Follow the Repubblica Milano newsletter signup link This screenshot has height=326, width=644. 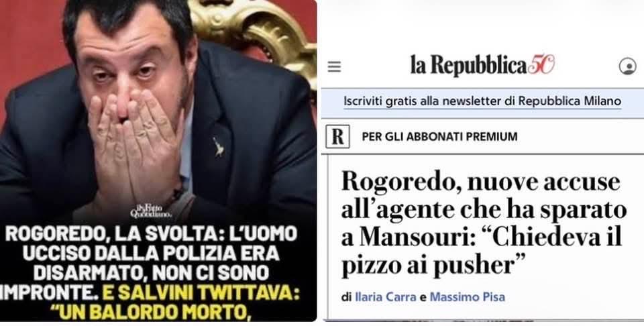pos(482,101)
